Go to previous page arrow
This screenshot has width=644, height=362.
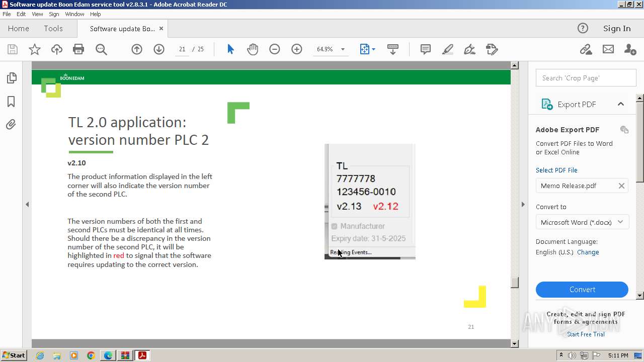137,49
